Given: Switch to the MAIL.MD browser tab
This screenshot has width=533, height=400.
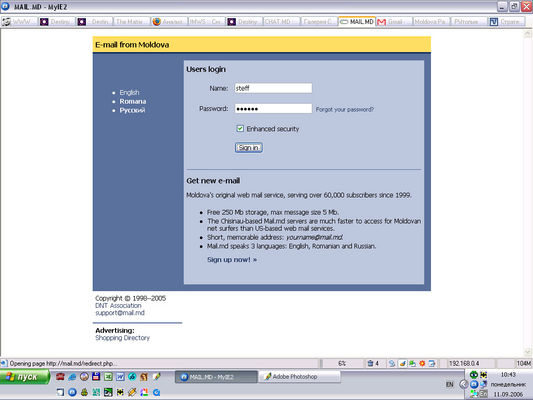Looking at the screenshot, I should click(x=357, y=21).
